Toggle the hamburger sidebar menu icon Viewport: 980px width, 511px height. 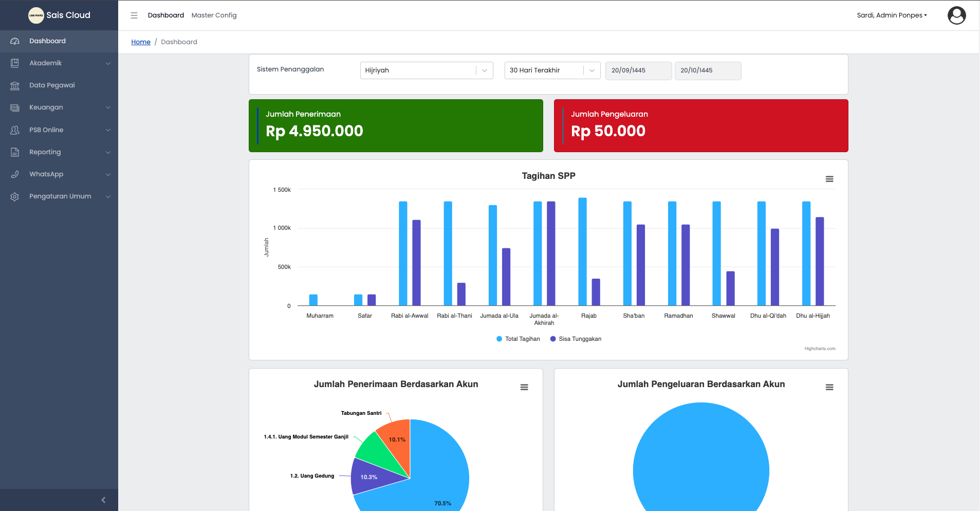tap(134, 15)
